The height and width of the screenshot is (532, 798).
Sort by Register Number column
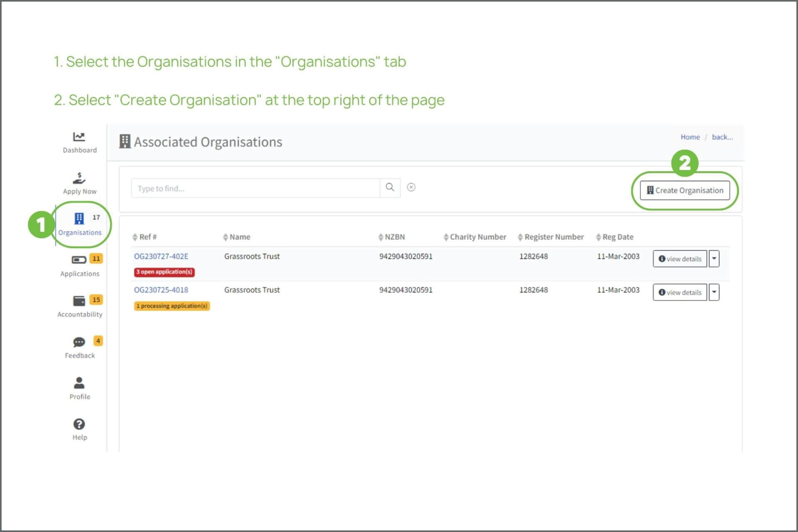[551, 237]
